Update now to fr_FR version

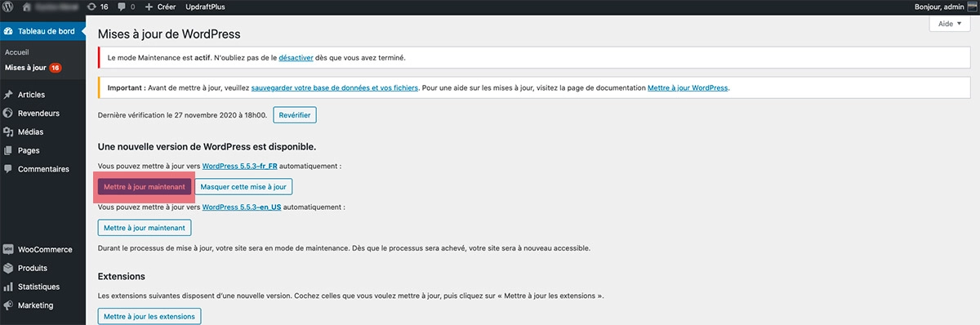point(145,186)
